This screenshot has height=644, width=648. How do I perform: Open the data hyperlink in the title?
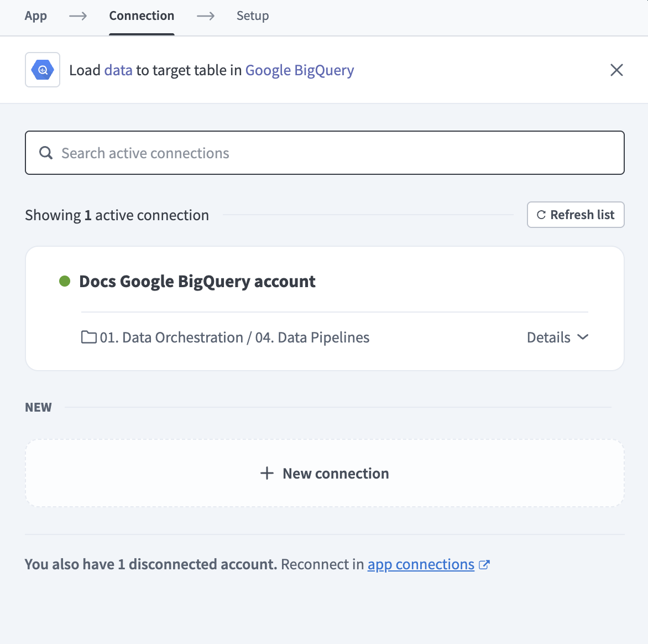coord(118,70)
